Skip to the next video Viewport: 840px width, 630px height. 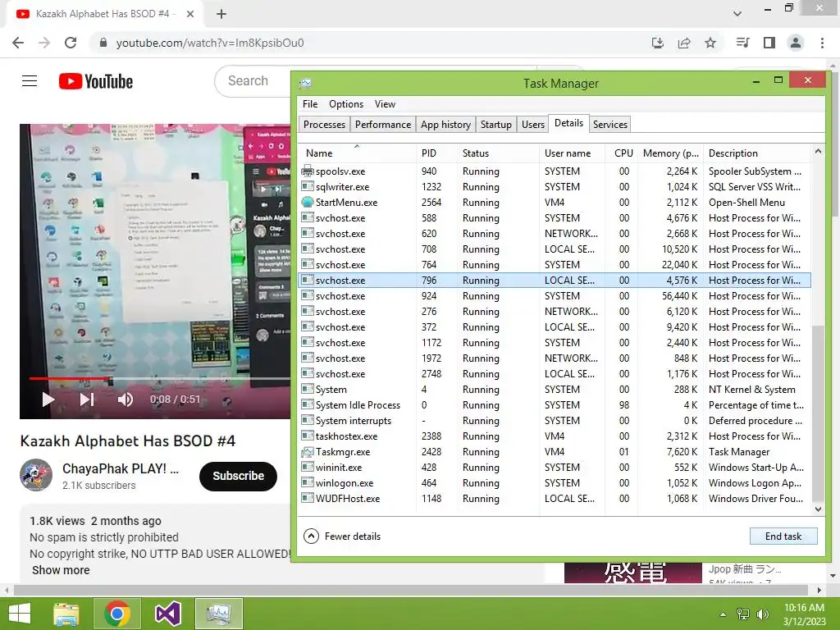pos(87,399)
